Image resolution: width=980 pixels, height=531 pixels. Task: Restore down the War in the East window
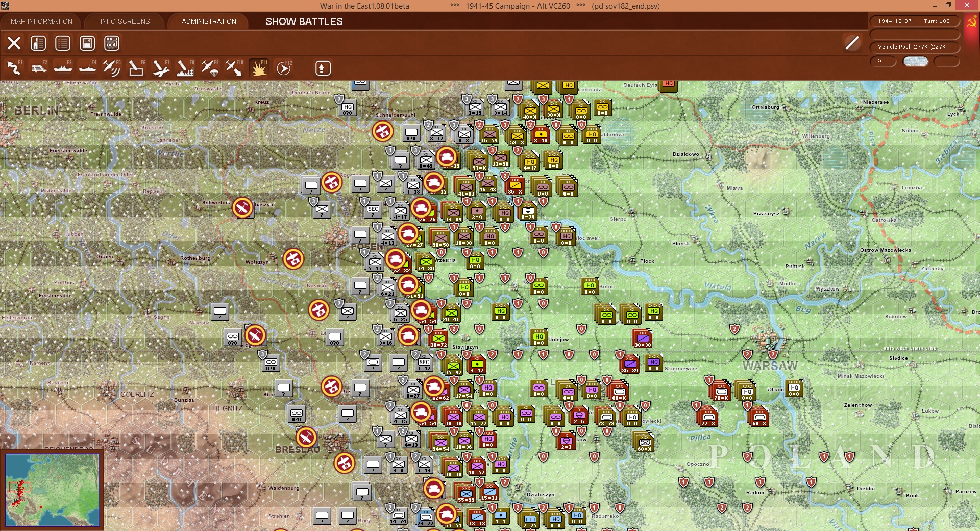coord(948,6)
